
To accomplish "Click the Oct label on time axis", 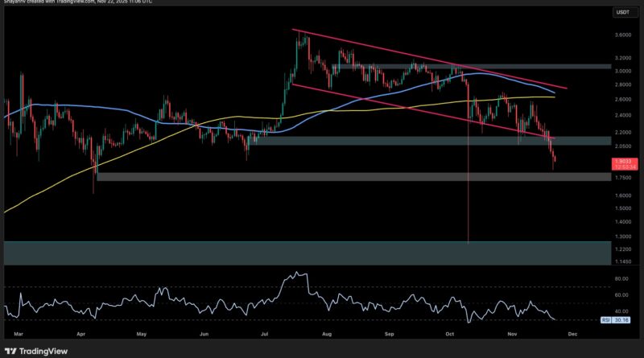I will tap(449, 331).
